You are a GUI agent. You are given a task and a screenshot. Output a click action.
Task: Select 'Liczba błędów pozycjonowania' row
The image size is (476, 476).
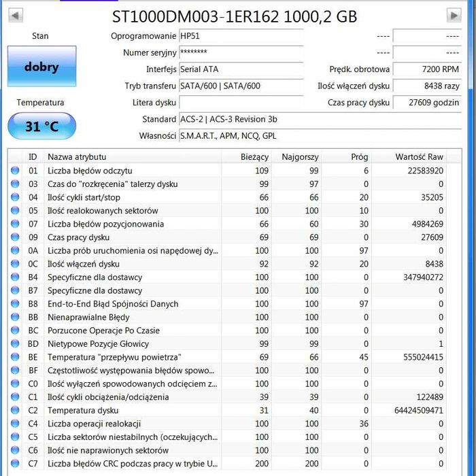pos(227,224)
